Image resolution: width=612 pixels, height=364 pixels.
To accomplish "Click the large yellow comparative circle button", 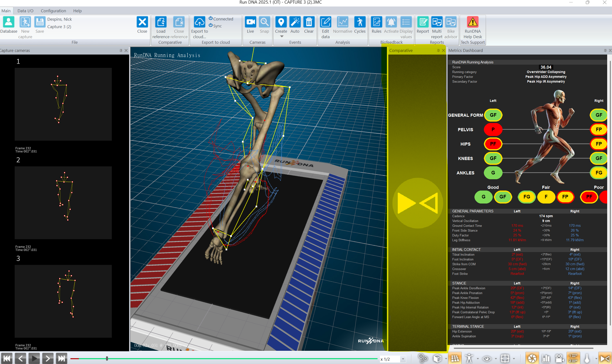I will click(x=417, y=203).
